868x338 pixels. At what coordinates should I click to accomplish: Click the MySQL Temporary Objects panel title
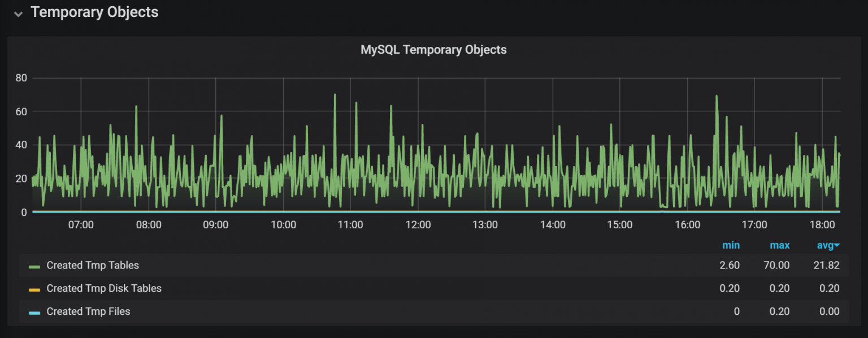(x=433, y=50)
